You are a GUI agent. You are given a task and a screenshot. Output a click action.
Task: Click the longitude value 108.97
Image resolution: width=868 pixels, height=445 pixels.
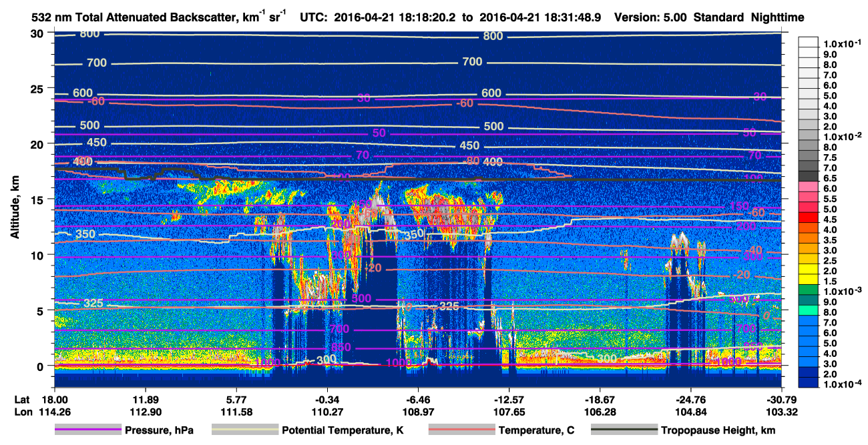click(418, 412)
